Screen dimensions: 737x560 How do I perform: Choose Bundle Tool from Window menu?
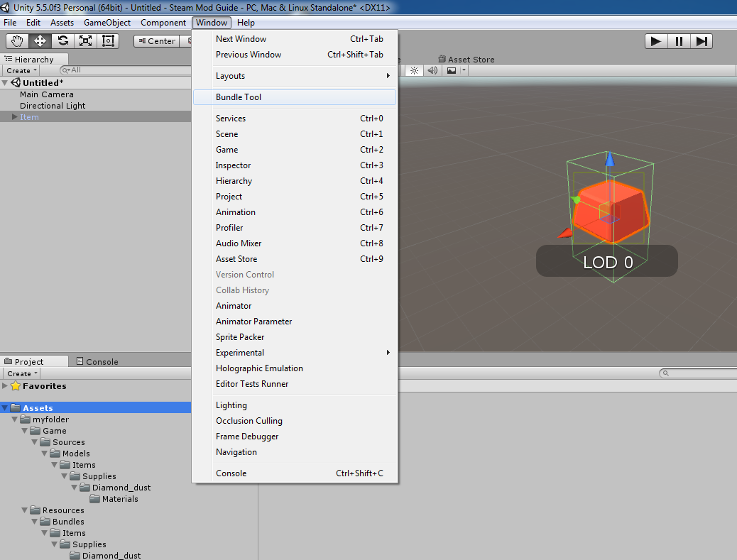[295, 97]
